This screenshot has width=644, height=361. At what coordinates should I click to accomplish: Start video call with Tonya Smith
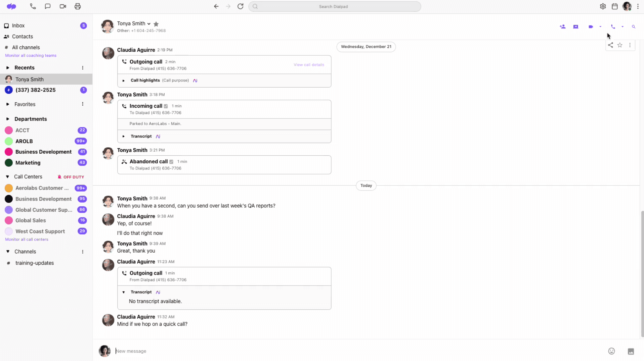click(591, 27)
